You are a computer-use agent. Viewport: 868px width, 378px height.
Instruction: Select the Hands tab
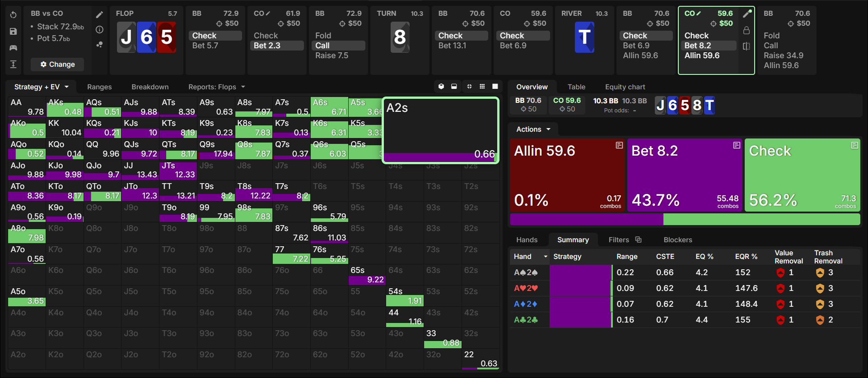tap(527, 240)
